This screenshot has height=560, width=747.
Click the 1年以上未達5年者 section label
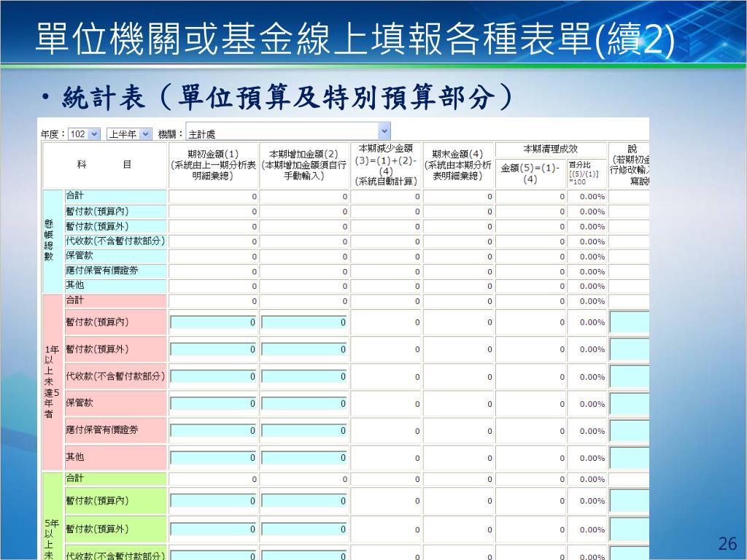pos(52,382)
